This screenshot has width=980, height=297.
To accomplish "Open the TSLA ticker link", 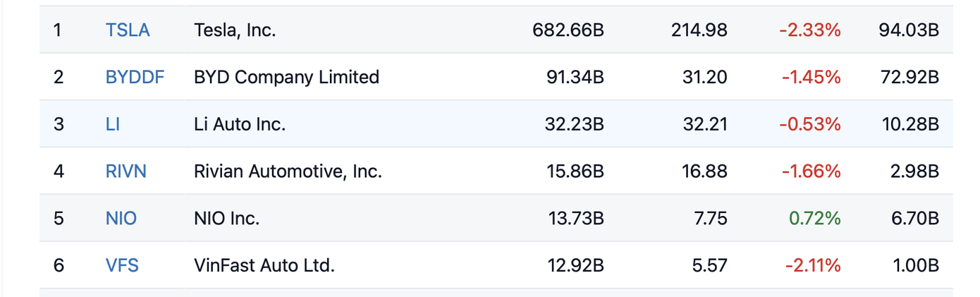I will point(128,30).
